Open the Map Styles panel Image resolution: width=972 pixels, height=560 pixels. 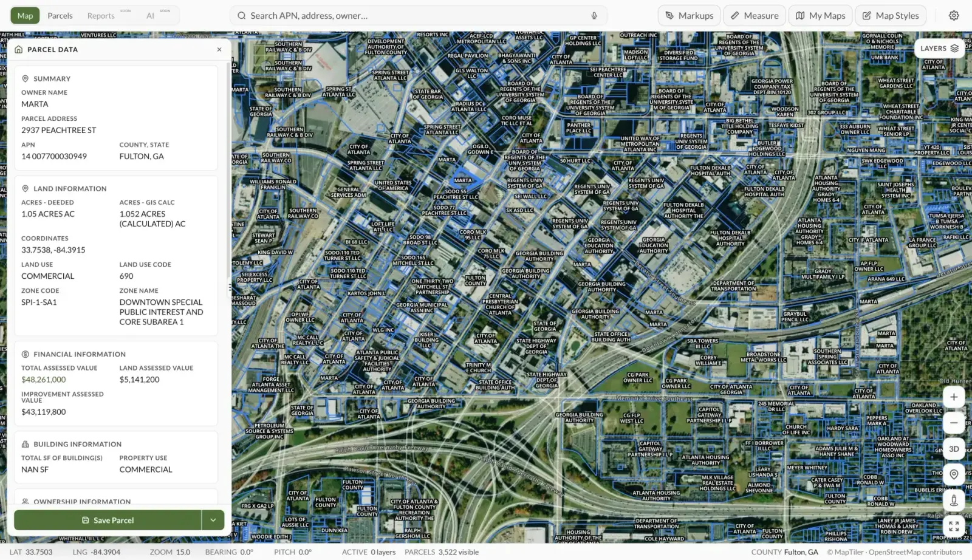coord(890,16)
